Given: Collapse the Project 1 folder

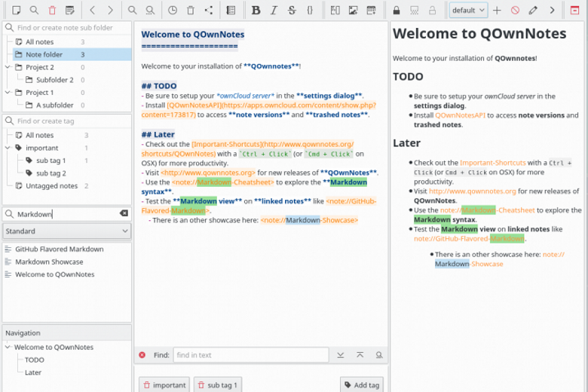Looking at the screenshot, I should click(8, 92).
